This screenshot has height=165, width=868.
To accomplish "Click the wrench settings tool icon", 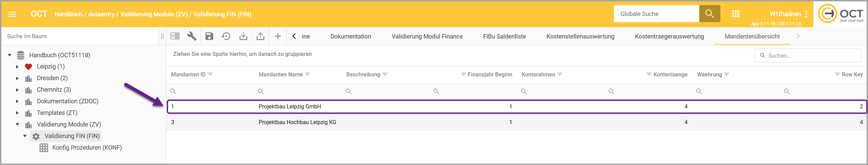I will 192,36.
